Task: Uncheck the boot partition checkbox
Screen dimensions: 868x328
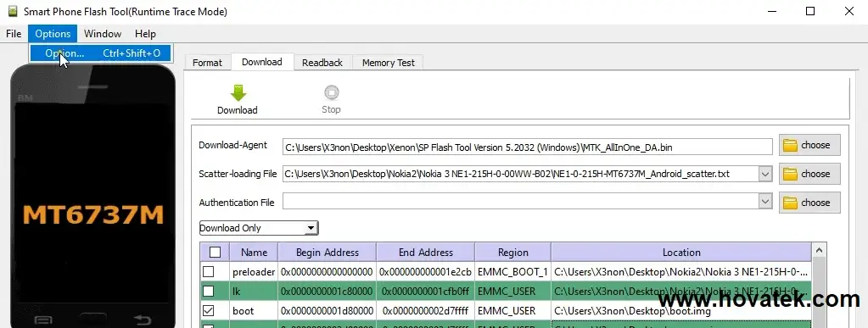Action: [208, 311]
